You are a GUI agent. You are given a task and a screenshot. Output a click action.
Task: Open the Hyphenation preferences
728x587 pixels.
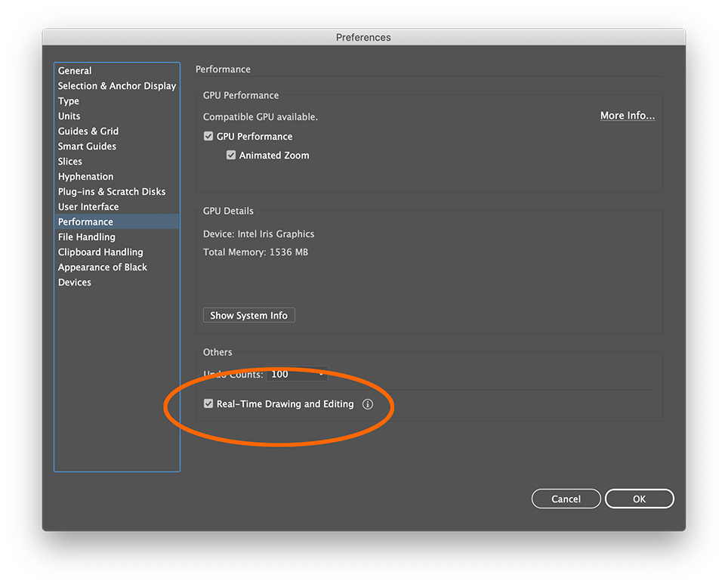pos(85,176)
